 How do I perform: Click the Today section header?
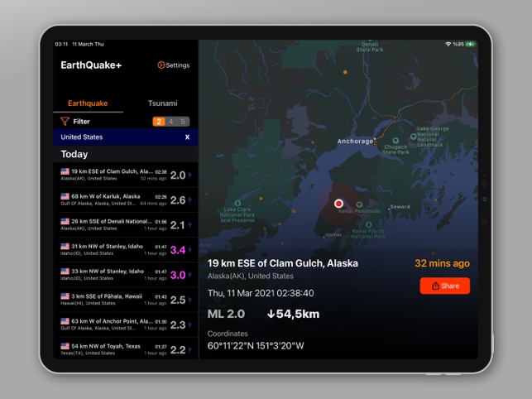[x=74, y=154]
